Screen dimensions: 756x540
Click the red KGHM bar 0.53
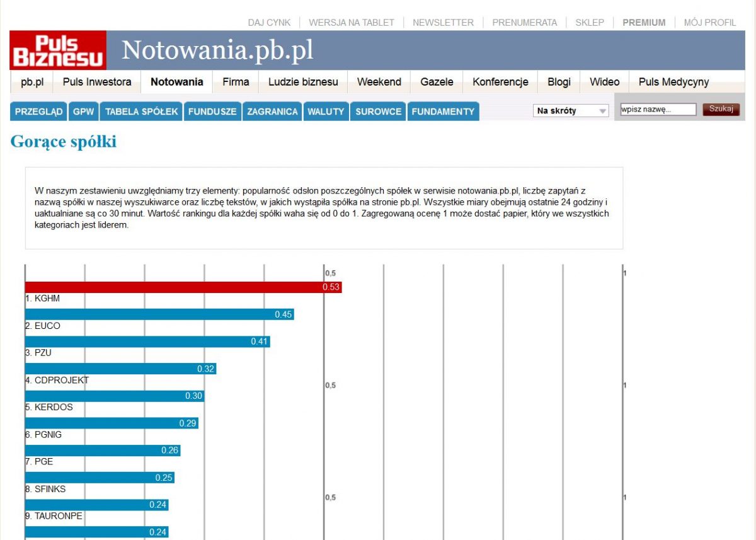coord(183,287)
